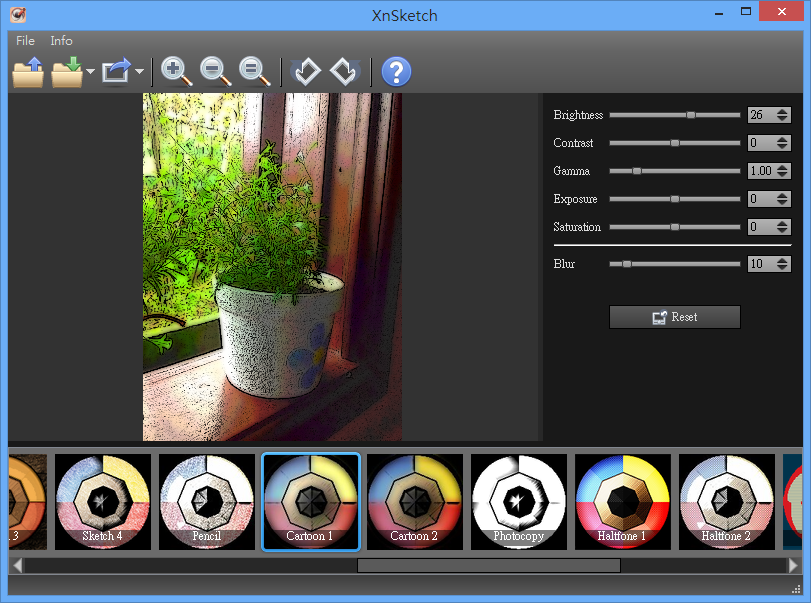The image size is (811, 603).
Task: Click the Brightness slider handle
Action: 690,115
